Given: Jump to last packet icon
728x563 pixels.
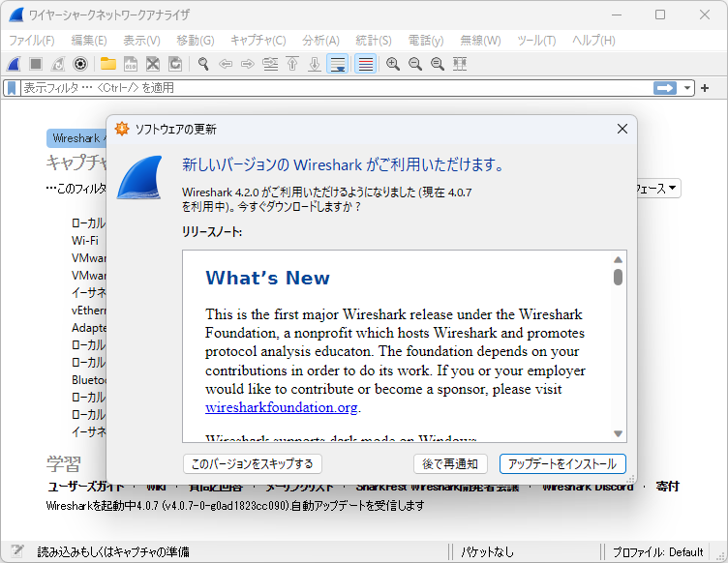Looking at the screenshot, I should point(315,64).
